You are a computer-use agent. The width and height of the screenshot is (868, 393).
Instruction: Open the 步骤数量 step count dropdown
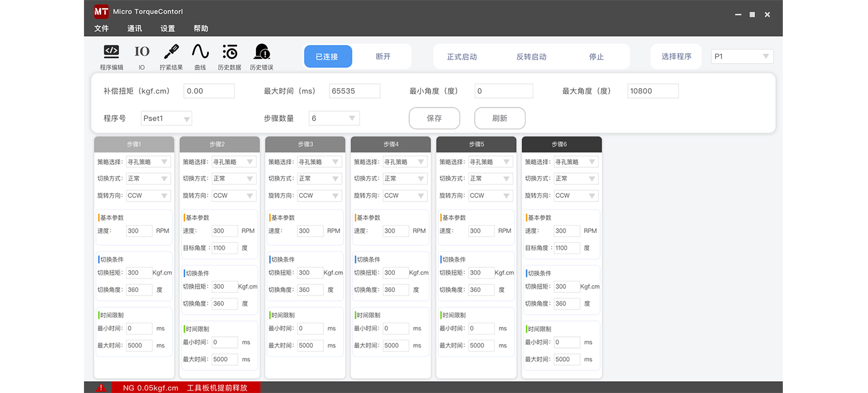coord(334,118)
